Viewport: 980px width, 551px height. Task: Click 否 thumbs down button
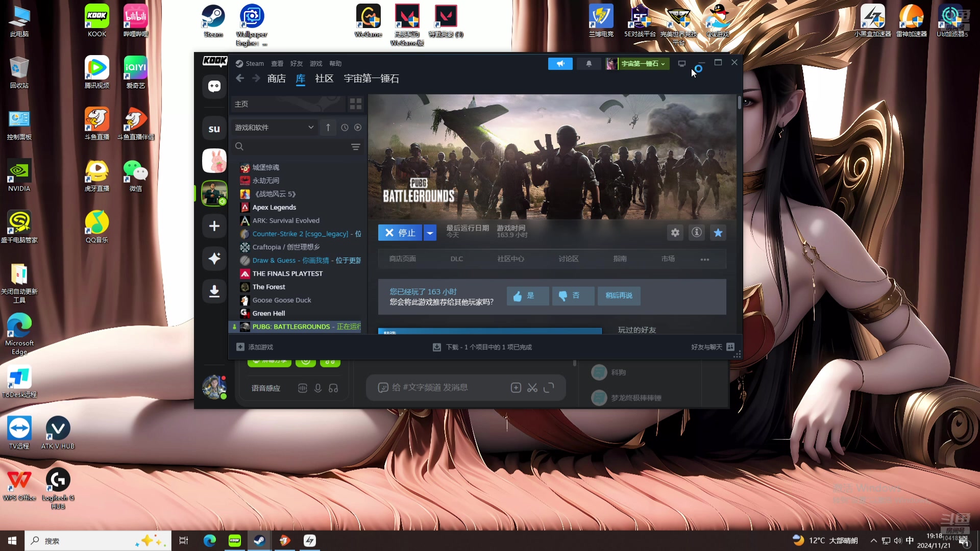coord(573,296)
